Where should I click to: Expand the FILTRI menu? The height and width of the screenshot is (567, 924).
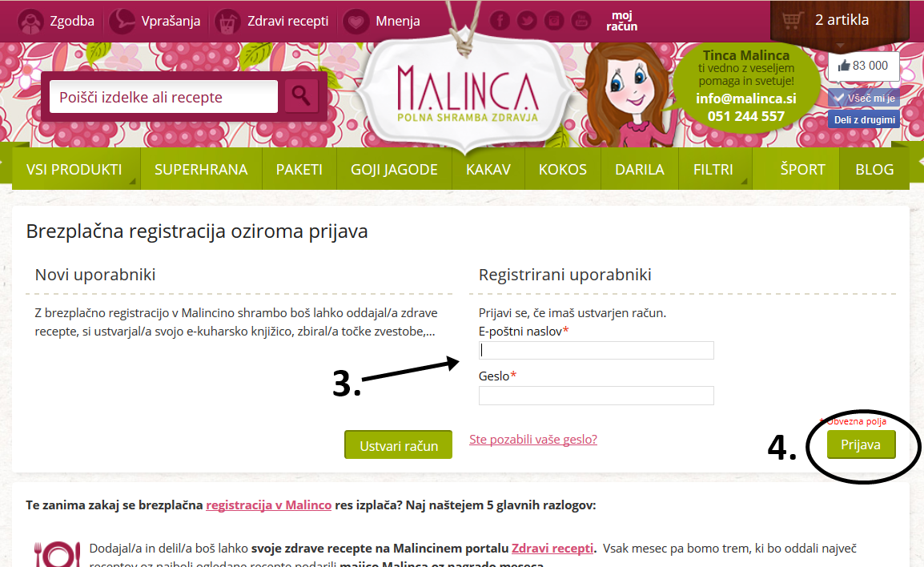click(x=713, y=169)
